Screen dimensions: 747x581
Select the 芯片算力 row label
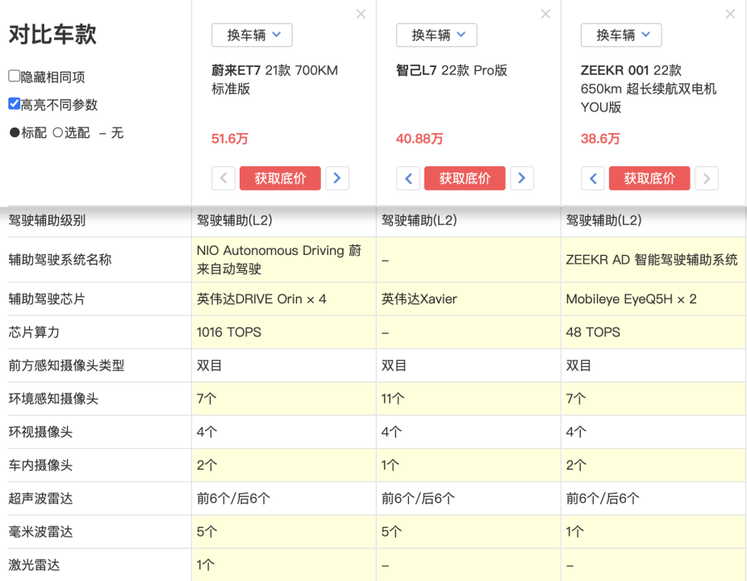34,332
